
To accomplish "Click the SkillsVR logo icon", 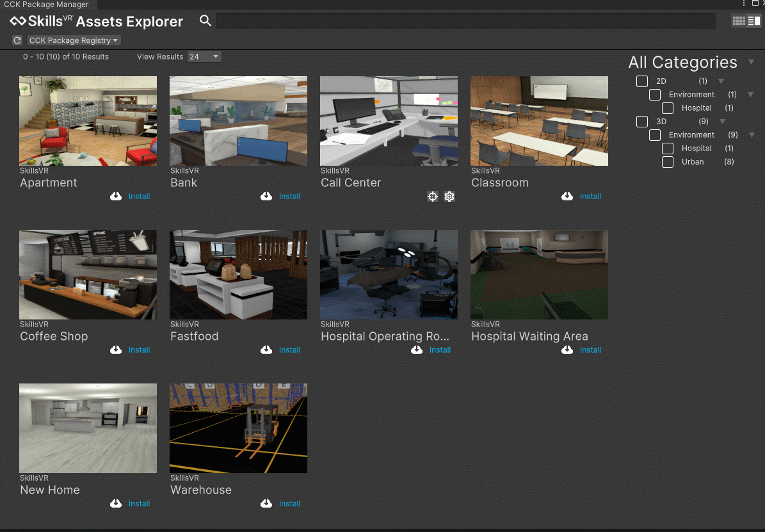I will [x=18, y=21].
